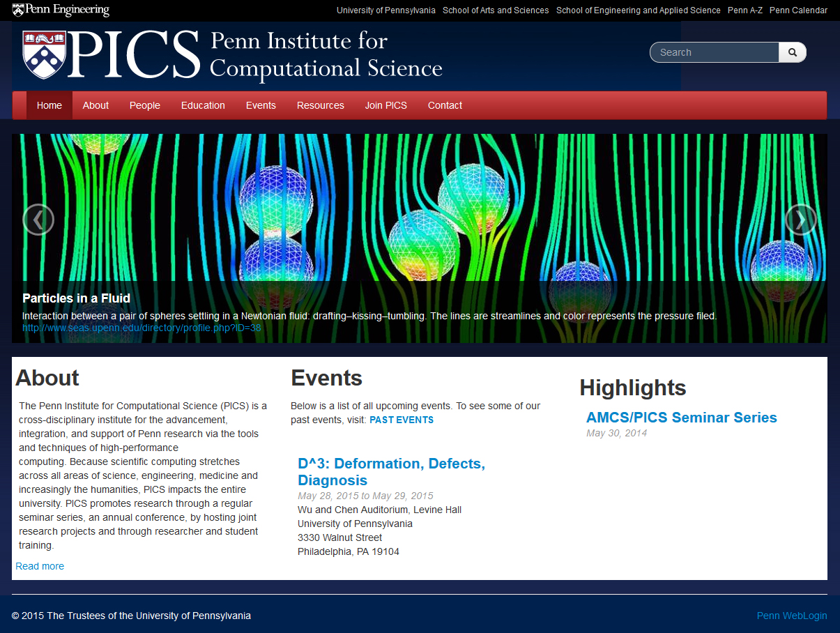Click the PAST EVENTS link
The width and height of the screenshot is (840, 633).
(x=402, y=420)
